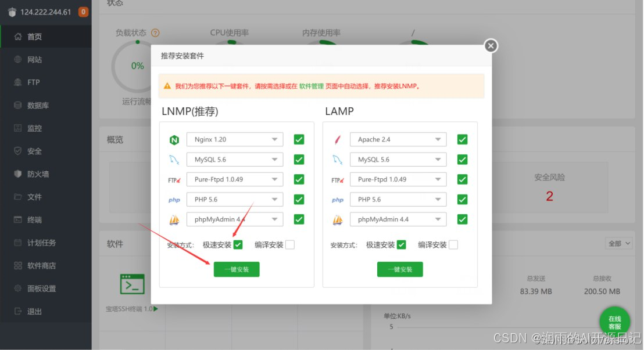Open LNMP phpMyAdmin version dropdown
This screenshot has width=644, height=350.
(x=235, y=219)
